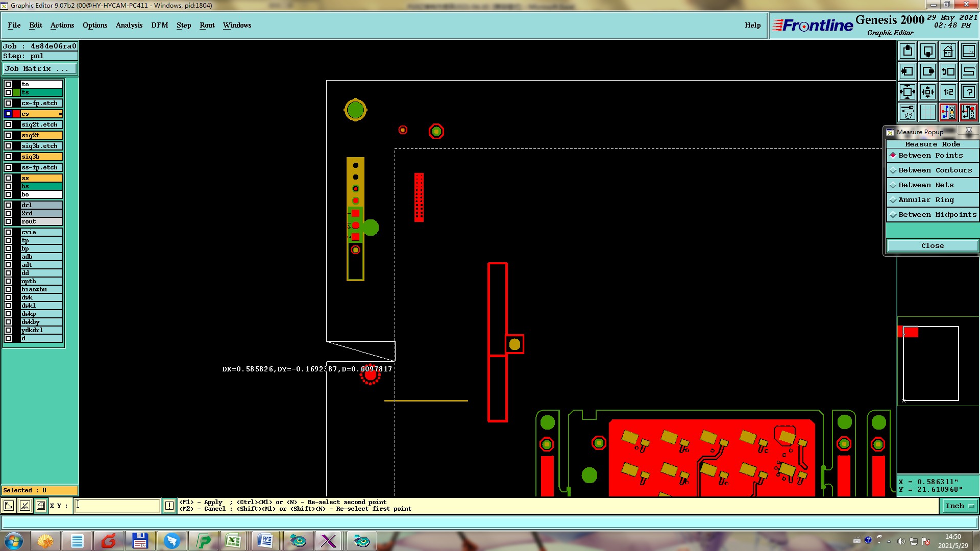This screenshot has height=551, width=980.
Task: Click the home view icon
Action: (x=948, y=51)
